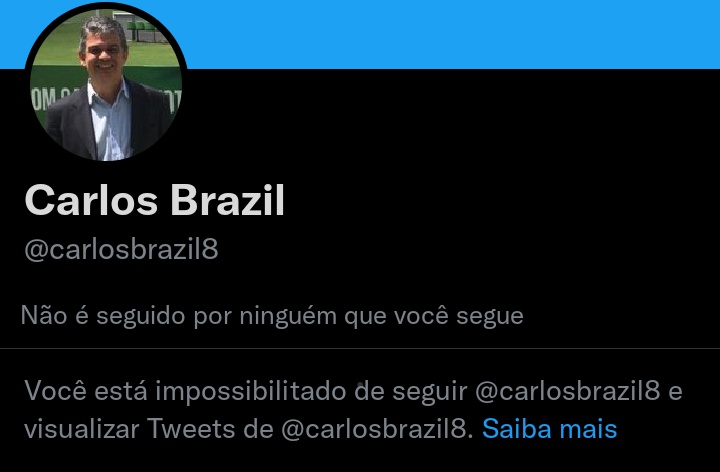Open Carlos Brazil's circular profile photo
Viewport: 720px width, 472px height.
click(x=106, y=84)
